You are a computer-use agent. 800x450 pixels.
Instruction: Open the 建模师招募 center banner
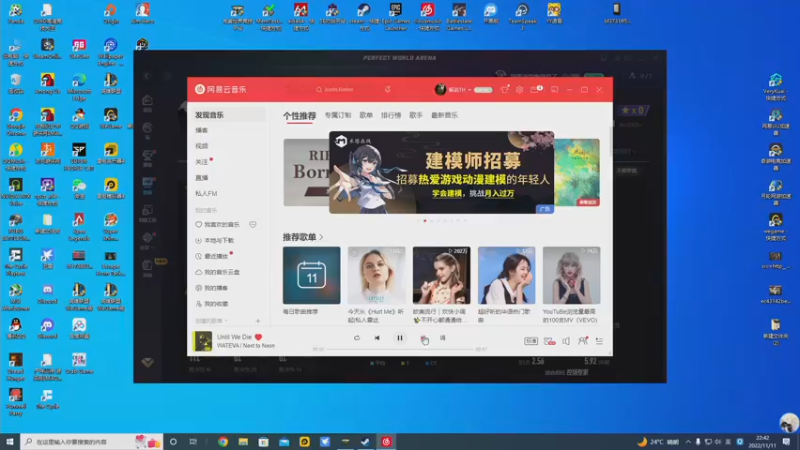pyautogui.click(x=441, y=172)
